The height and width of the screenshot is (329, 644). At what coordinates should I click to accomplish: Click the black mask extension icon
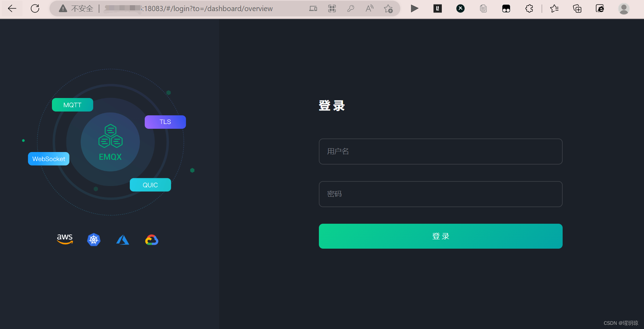point(506,9)
